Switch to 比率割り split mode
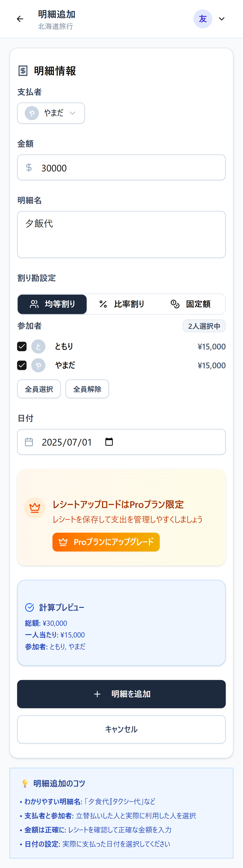 coord(122,304)
